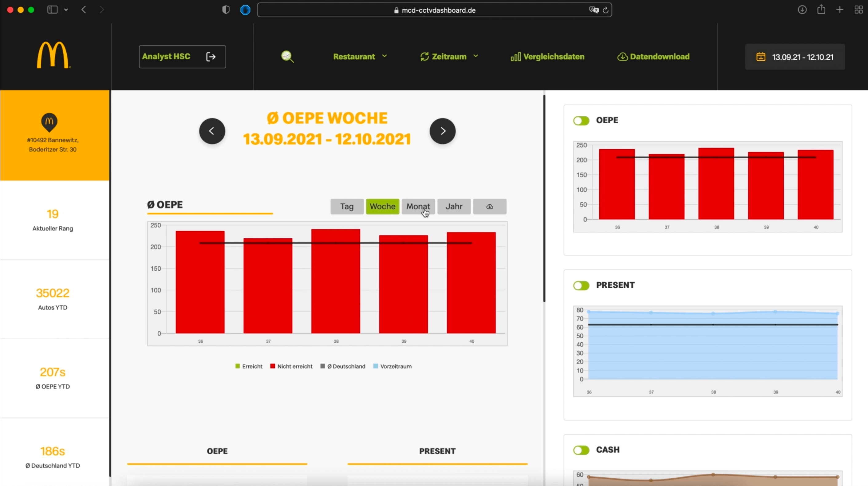Viewport: 868px width, 486px height.
Task: Click Safari back navigation arrow
Action: click(x=84, y=10)
